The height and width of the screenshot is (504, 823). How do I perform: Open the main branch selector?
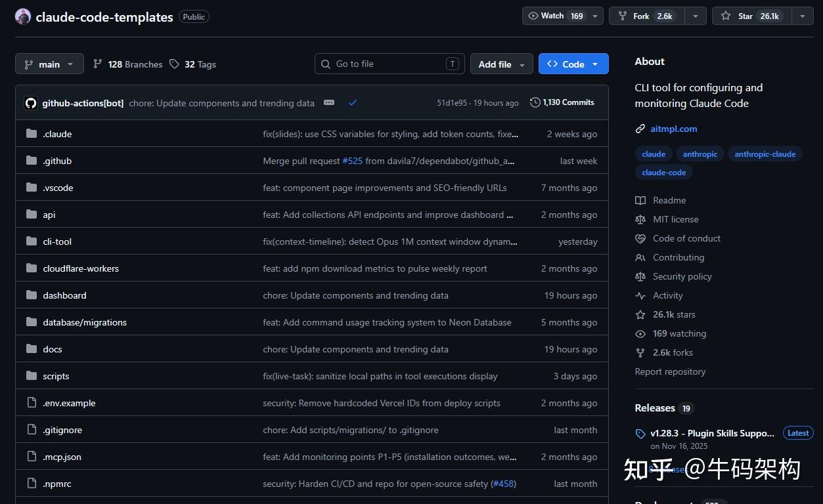tap(49, 64)
